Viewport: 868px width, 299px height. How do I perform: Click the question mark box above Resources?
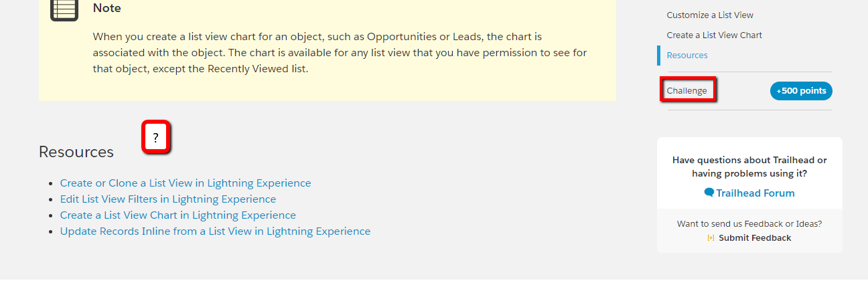pos(156,138)
